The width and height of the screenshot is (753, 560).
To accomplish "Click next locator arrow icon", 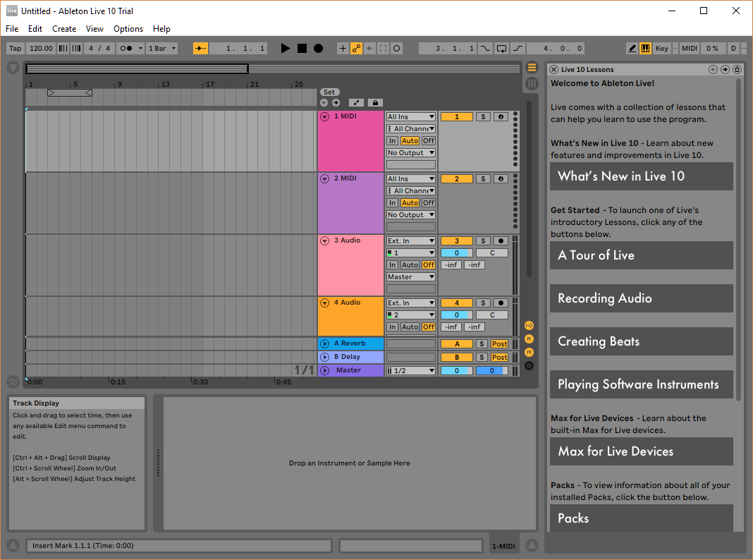I will point(336,103).
